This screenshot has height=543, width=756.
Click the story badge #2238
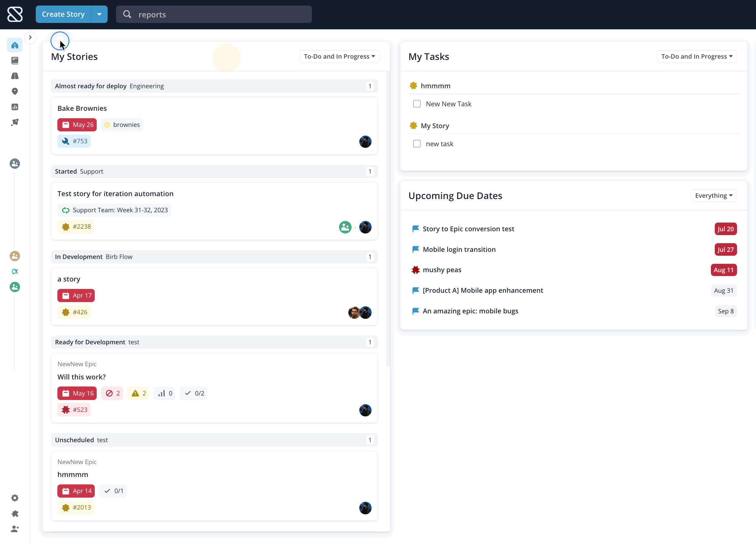(76, 226)
